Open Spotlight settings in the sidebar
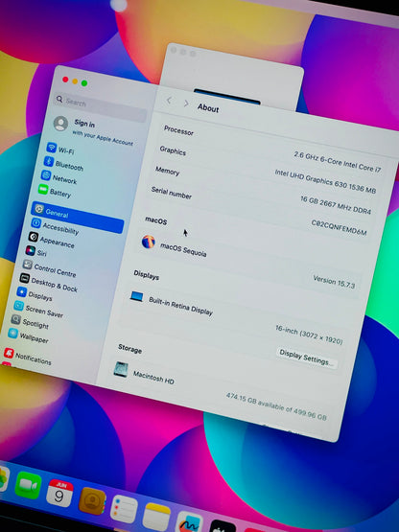The width and height of the screenshot is (399, 532). (x=30, y=322)
